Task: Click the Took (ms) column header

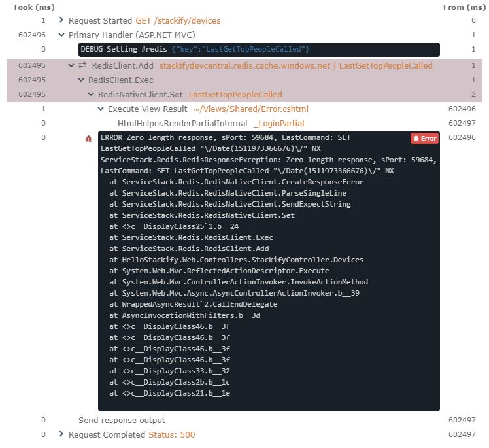Action: [34, 7]
